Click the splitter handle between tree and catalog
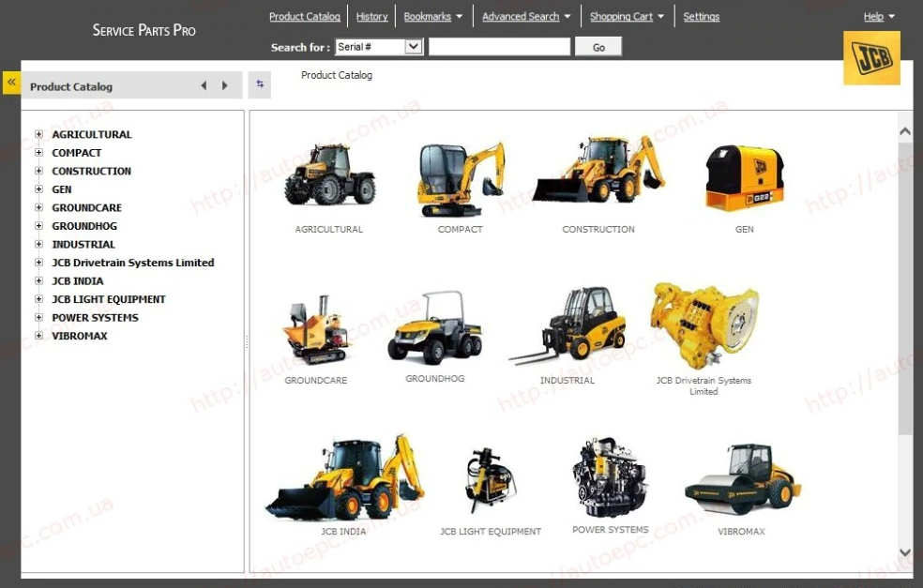Screen dimensions: 923x588 [247, 342]
